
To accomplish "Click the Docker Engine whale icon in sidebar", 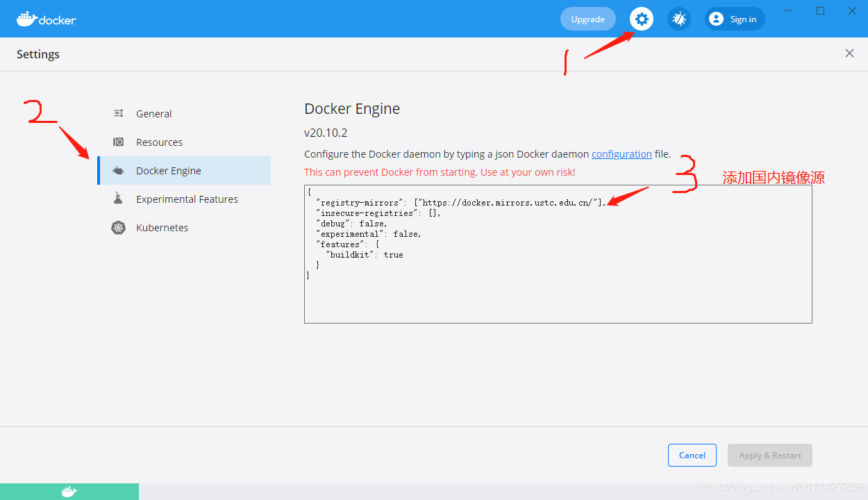I will (x=119, y=171).
